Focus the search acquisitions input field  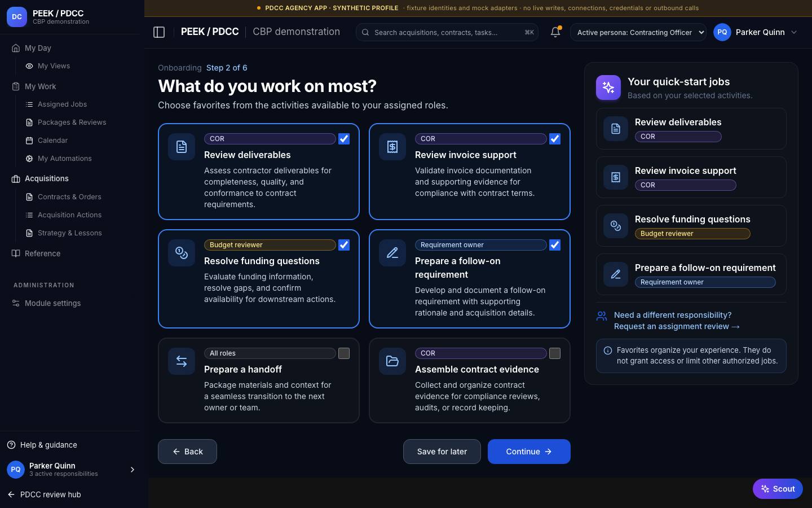click(447, 32)
